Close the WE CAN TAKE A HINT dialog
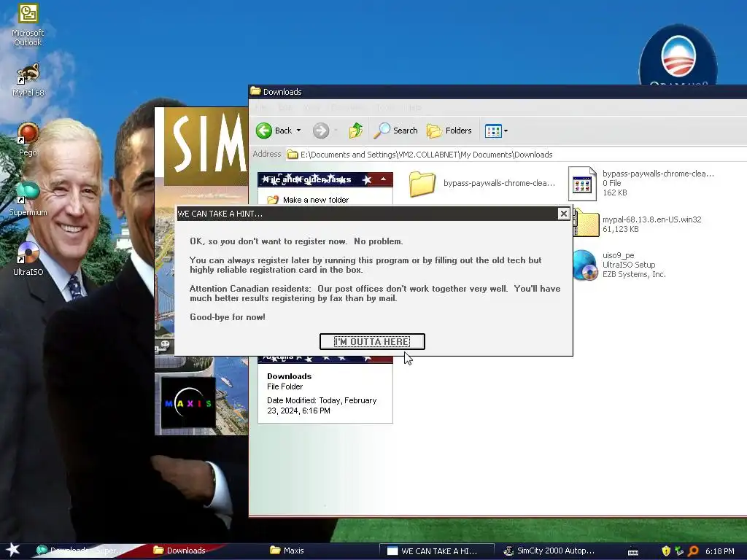747x560 pixels. point(564,214)
